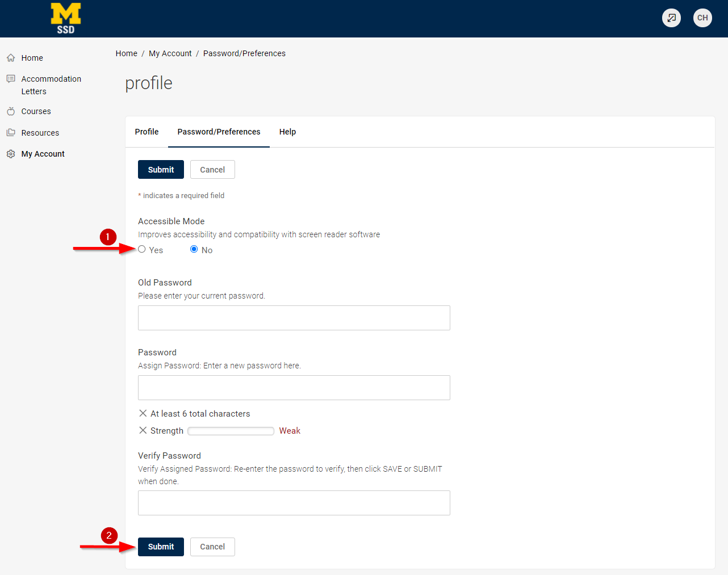Screen dimensions: 728x575
Task: Click the Resources folder icon
Action: coord(11,133)
